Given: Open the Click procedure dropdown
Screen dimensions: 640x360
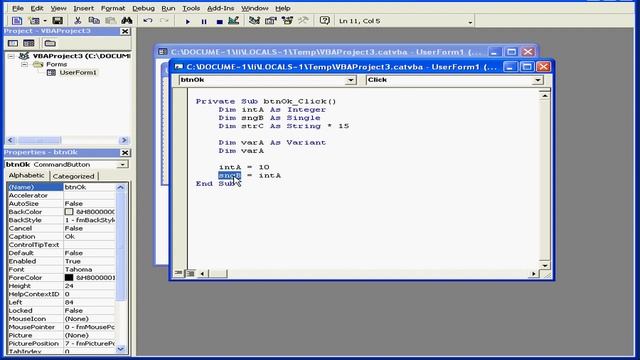Looking at the screenshot, I should point(538,80).
